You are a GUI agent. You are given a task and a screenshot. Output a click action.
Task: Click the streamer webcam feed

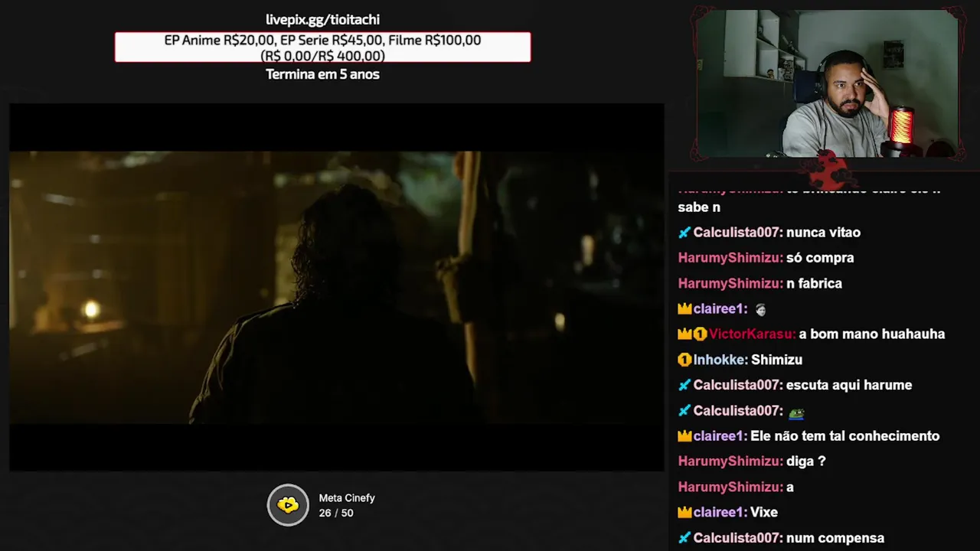(828, 84)
